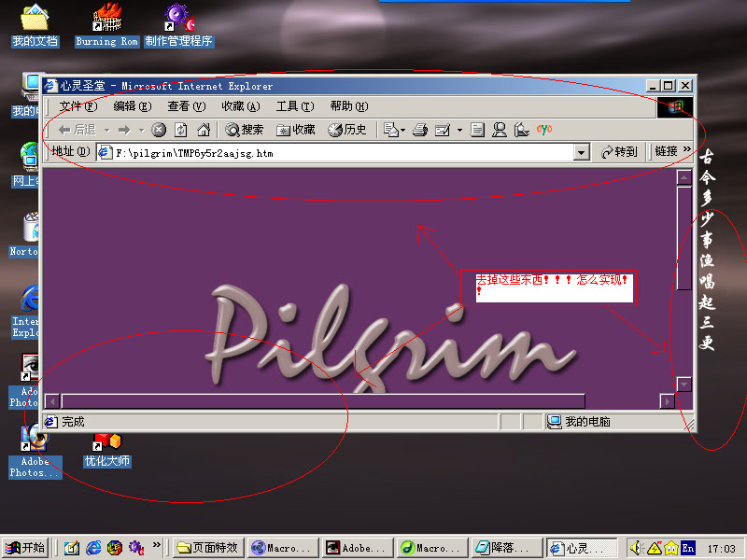
Task: Click the 转到 (Go) button
Action: [619, 152]
